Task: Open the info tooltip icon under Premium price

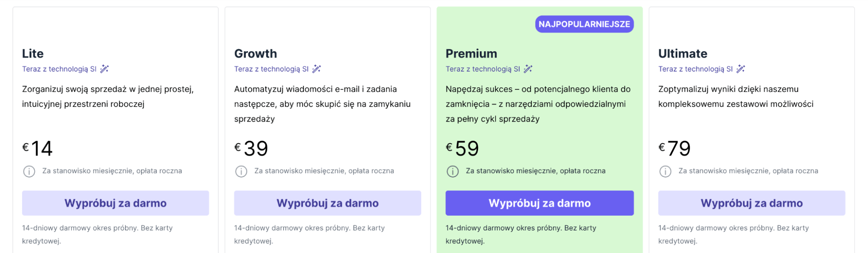Action: 452,171
